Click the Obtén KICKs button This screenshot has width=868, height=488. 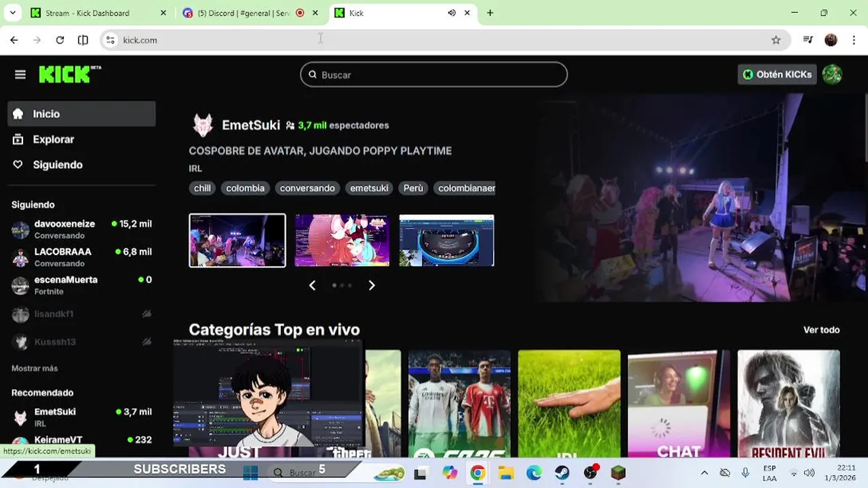tap(777, 75)
